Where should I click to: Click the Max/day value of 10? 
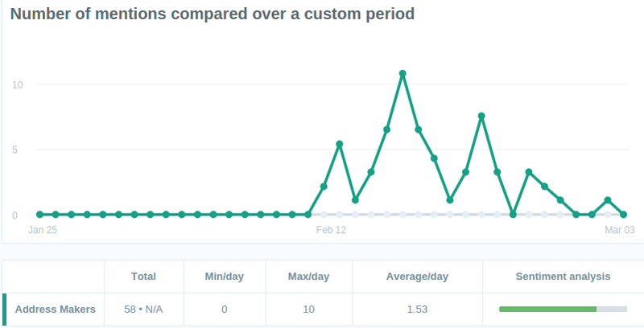click(x=308, y=309)
